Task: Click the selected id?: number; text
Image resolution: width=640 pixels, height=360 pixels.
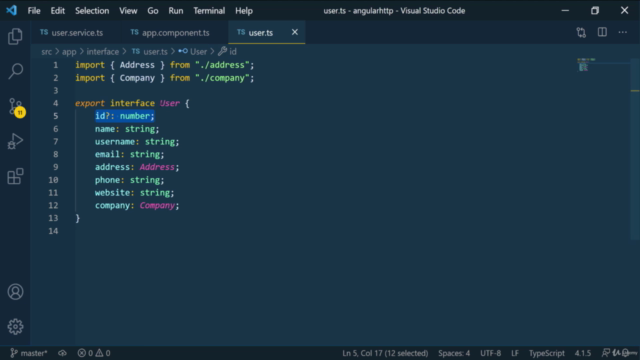Action: coord(125,116)
